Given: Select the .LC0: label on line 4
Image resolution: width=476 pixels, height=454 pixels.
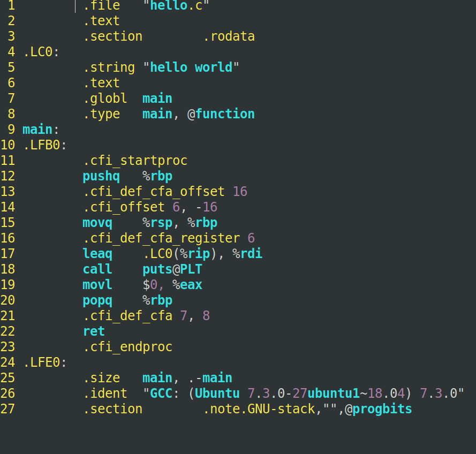Looking at the screenshot, I should 41,52.
